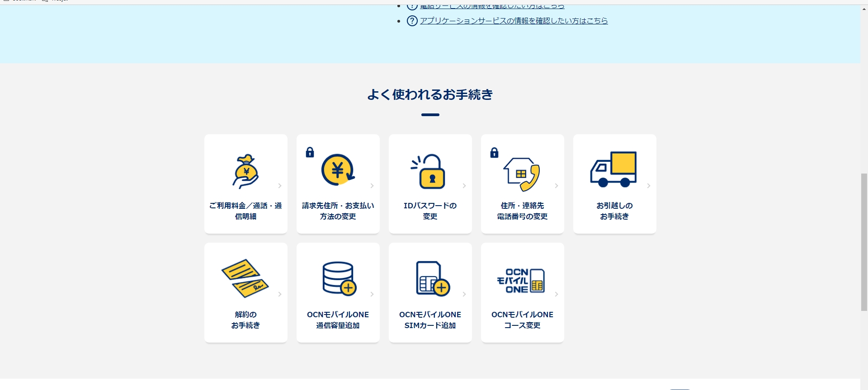Open OCNモバイルONE 通信容量追加 label
Image resolution: width=868 pixels, height=390 pixels.
coord(338,320)
